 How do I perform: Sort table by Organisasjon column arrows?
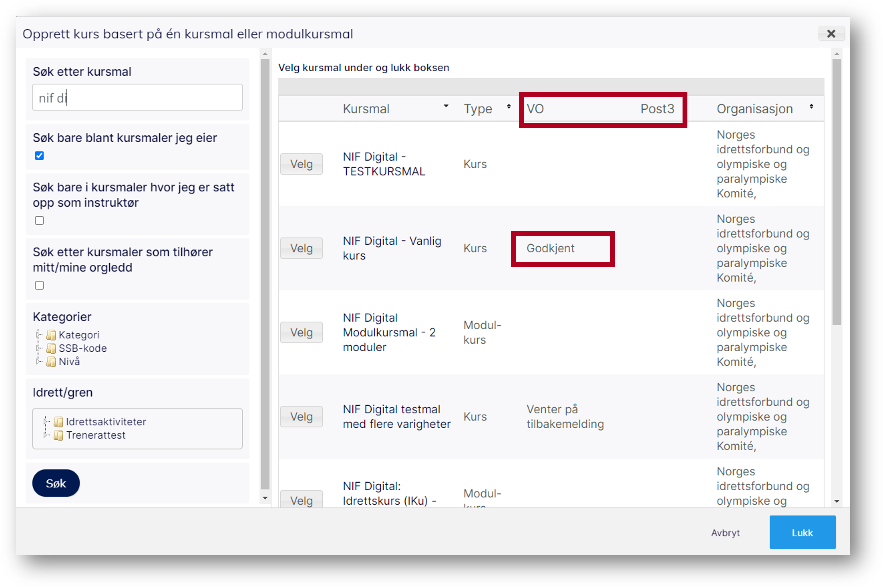tap(811, 106)
